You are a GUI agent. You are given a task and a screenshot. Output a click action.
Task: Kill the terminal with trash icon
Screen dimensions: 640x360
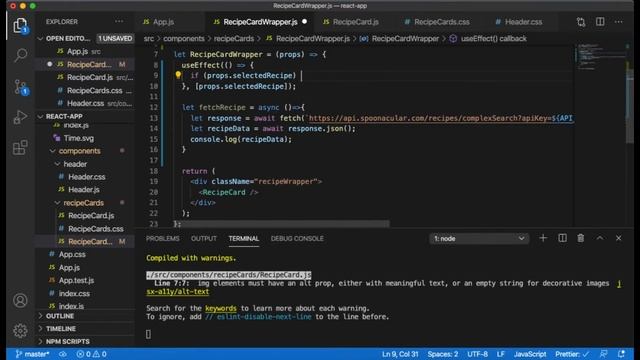581,238
